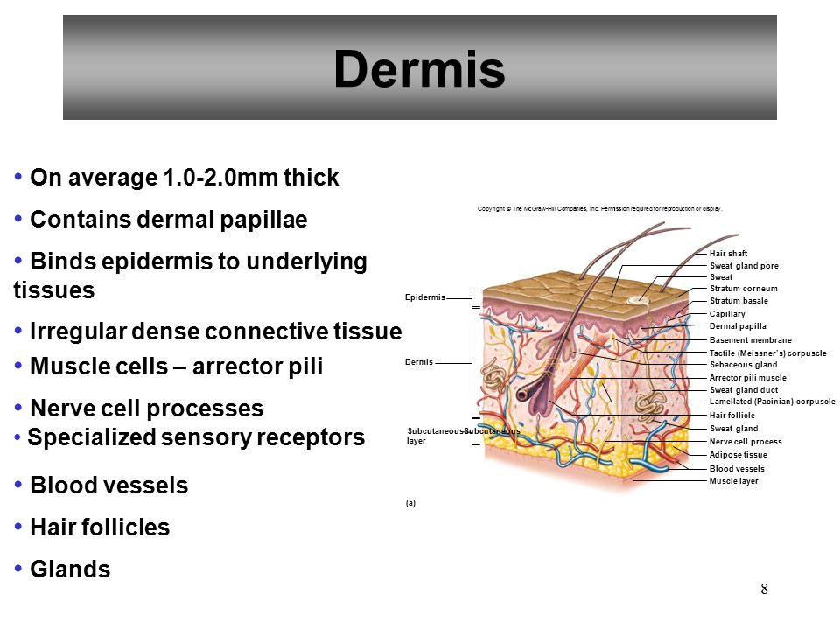Click the Dermis slide title
840x630 pixels.
tap(419, 68)
